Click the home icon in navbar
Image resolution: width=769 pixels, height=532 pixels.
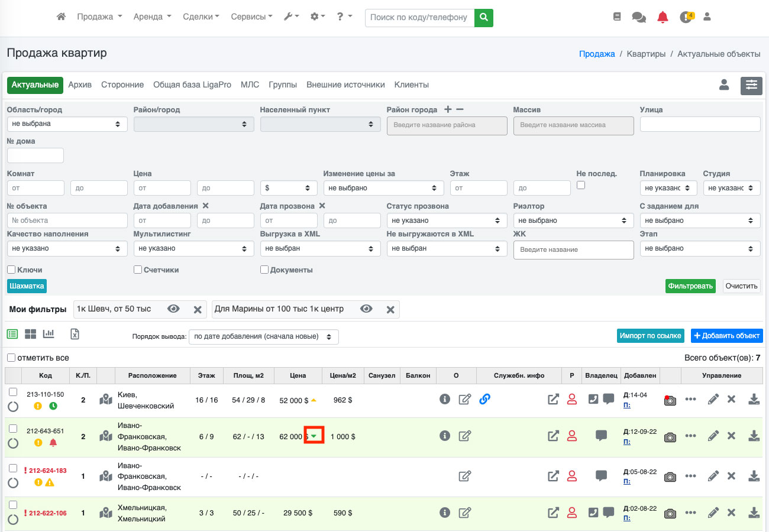coord(61,17)
